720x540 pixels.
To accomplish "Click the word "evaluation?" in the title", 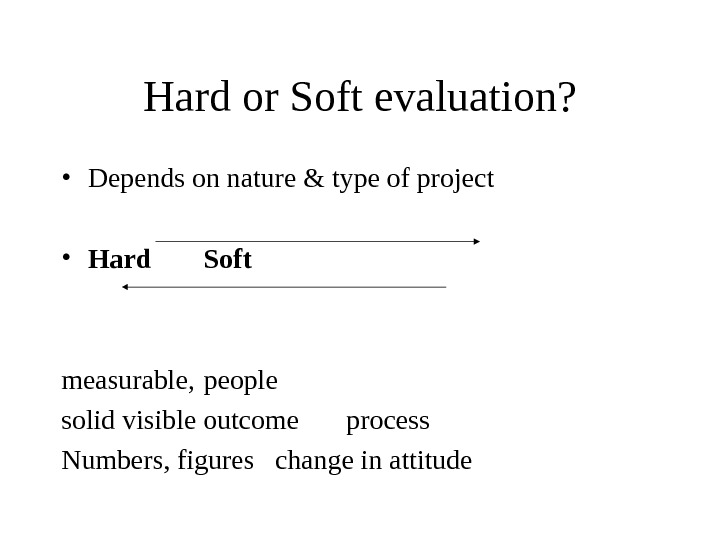I will click(474, 97).
